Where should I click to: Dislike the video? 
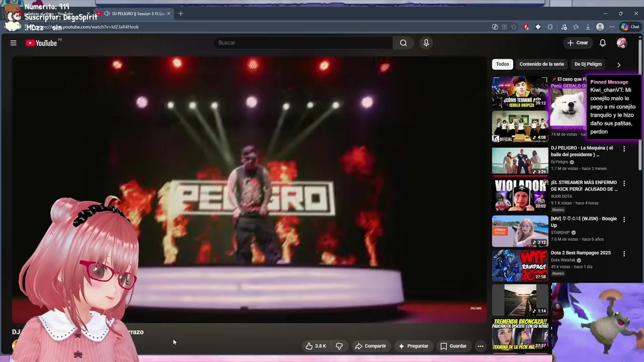(339, 346)
